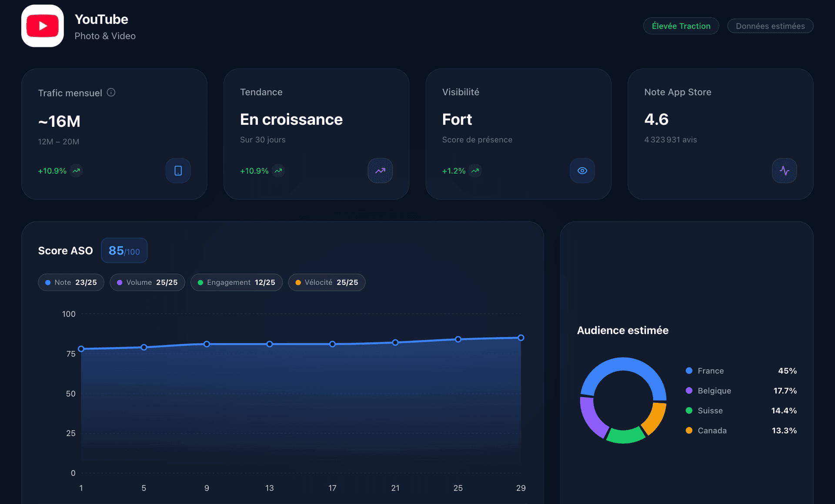Image resolution: width=835 pixels, height=504 pixels.
Task: Toggle the Volume 25/25 score filter
Action: click(x=147, y=282)
